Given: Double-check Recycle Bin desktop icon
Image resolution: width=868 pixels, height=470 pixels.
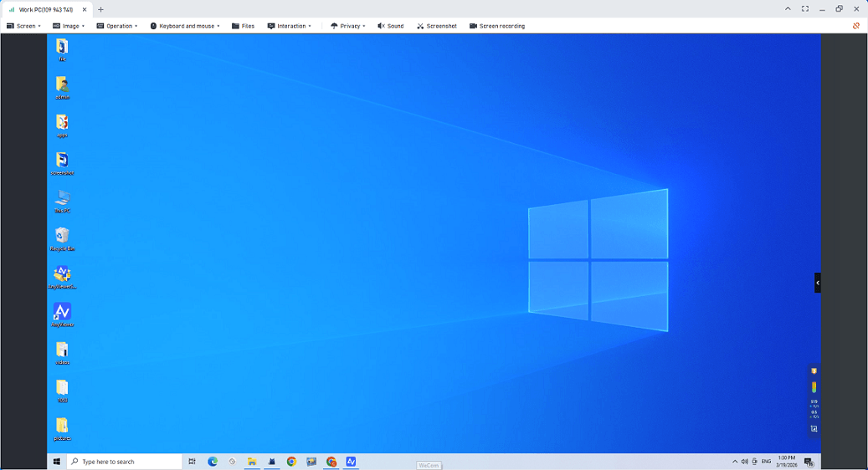Looking at the screenshot, I should point(62,237).
